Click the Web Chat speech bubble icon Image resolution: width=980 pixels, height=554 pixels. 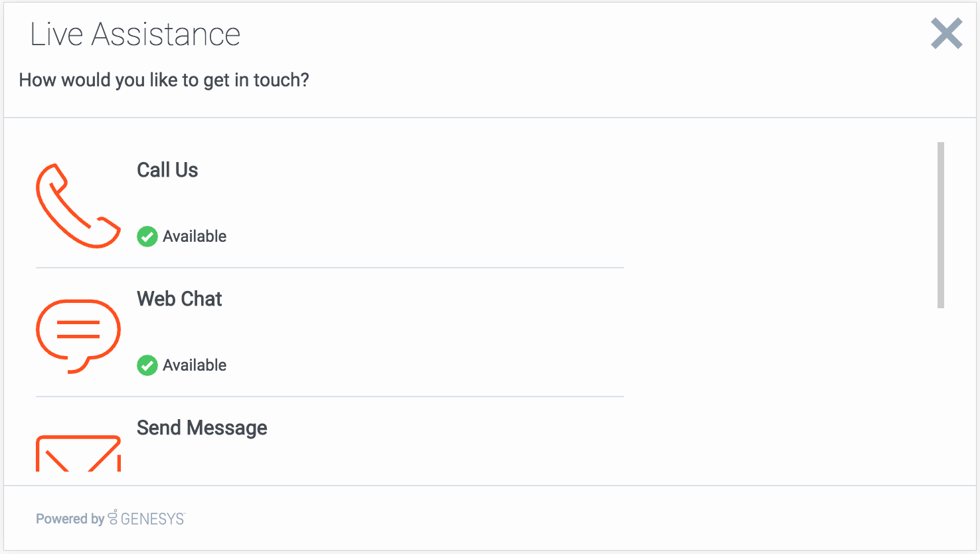(78, 335)
